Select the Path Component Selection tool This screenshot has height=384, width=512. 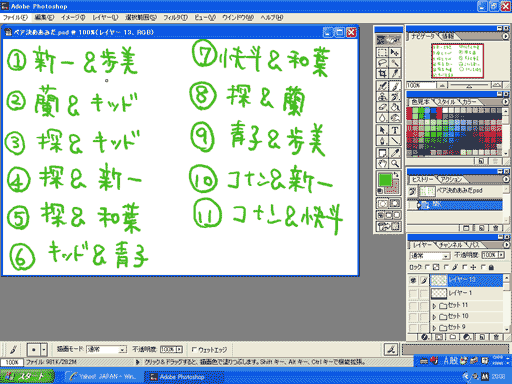point(382,130)
